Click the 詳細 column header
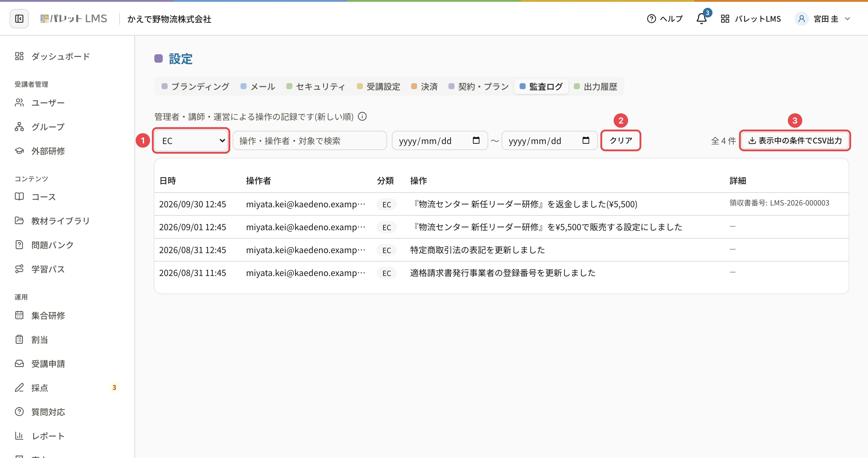The image size is (868, 458). (737, 181)
